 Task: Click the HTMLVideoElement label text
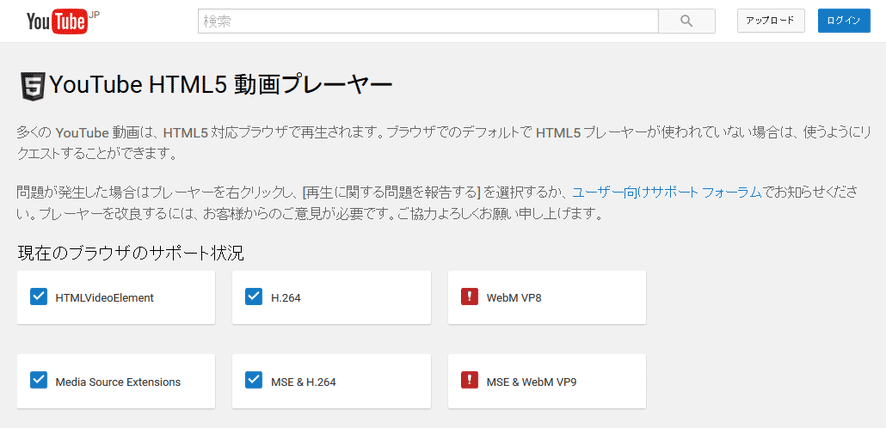click(x=105, y=297)
